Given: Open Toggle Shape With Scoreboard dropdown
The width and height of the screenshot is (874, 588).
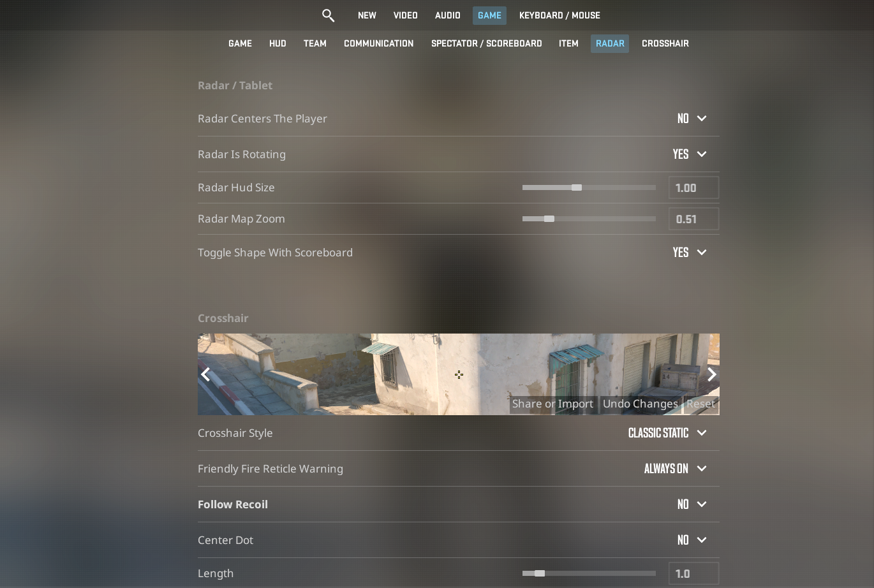Looking at the screenshot, I should tap(690, 253).
